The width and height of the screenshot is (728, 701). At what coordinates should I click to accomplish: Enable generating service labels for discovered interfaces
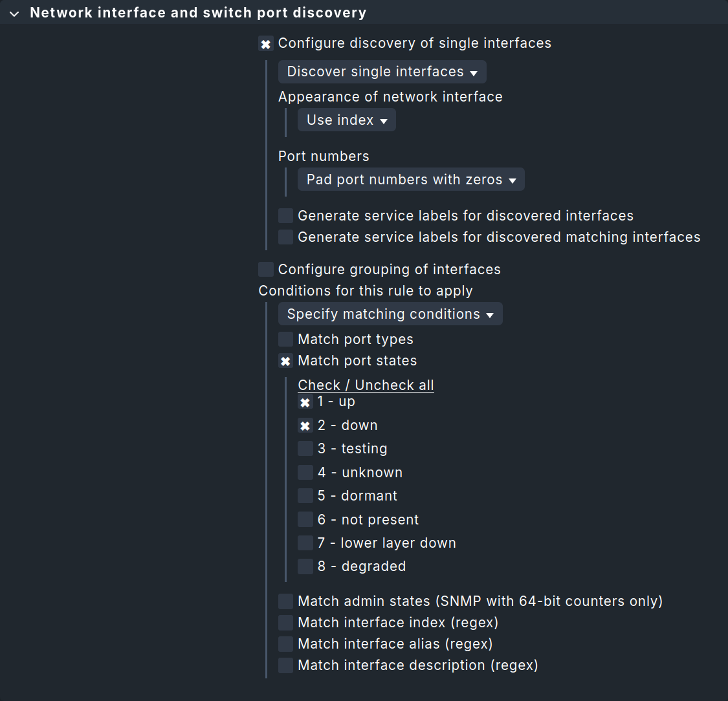[285, 215]
